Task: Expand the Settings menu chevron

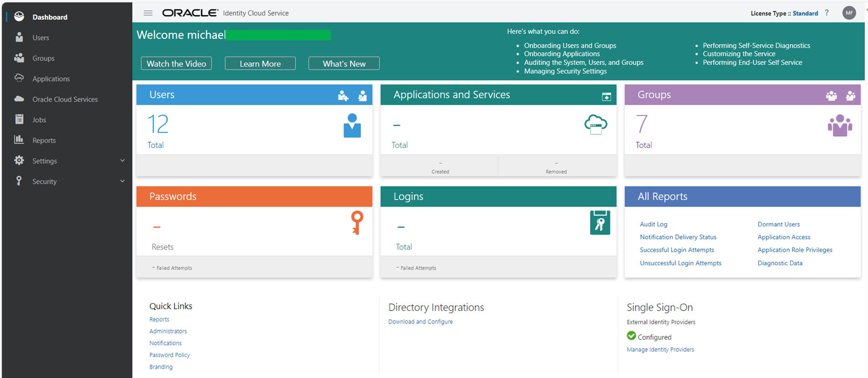Action: coord(123,160)
